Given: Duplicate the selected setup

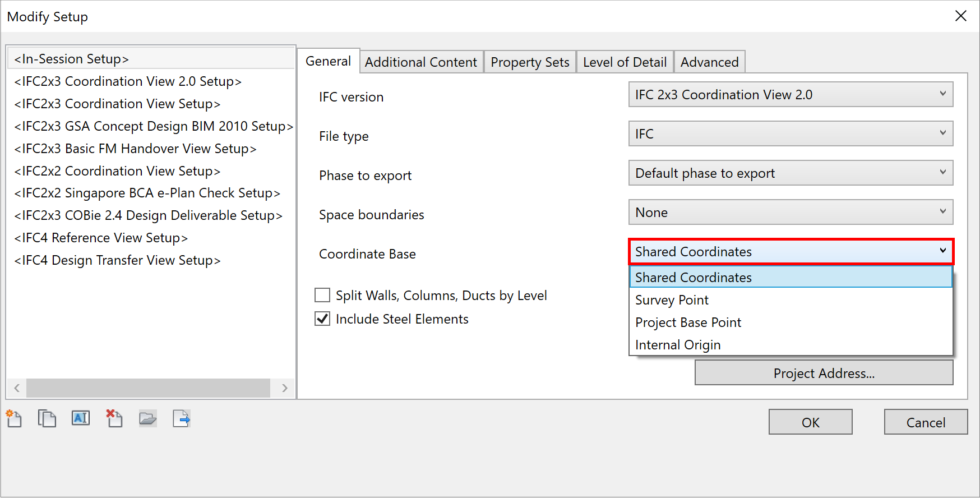Looking at the screenshot, I should click(x=47, y=418).
